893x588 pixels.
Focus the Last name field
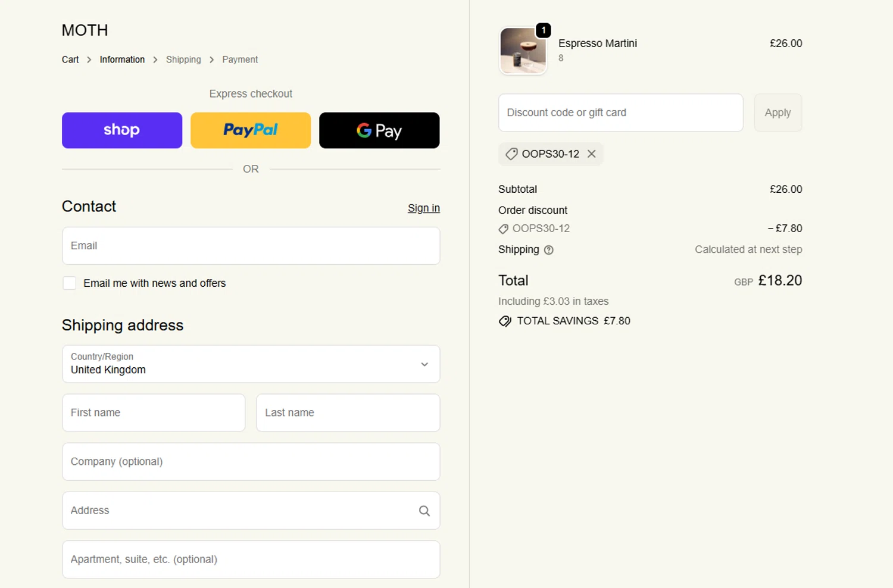click(348, 413)
